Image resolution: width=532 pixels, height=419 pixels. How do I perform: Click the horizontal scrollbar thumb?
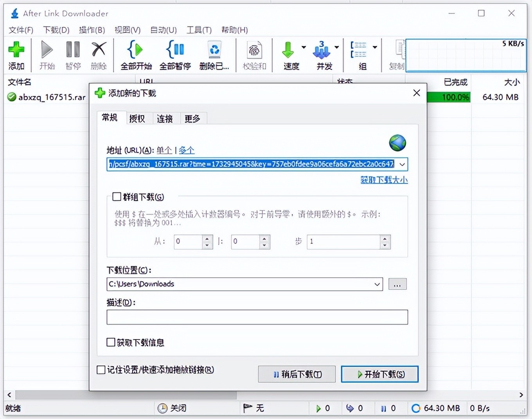pyautogui.click(x=126, y=395)
